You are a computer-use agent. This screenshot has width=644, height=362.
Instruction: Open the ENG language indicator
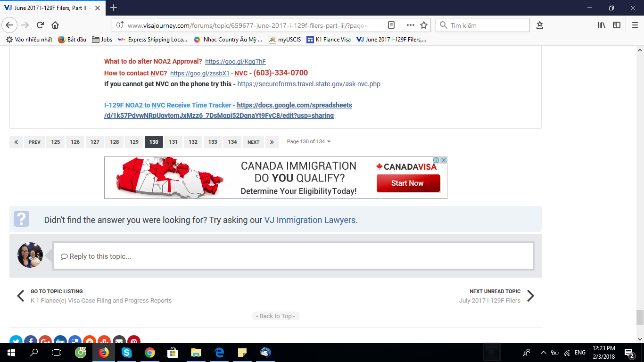point(580,353)
